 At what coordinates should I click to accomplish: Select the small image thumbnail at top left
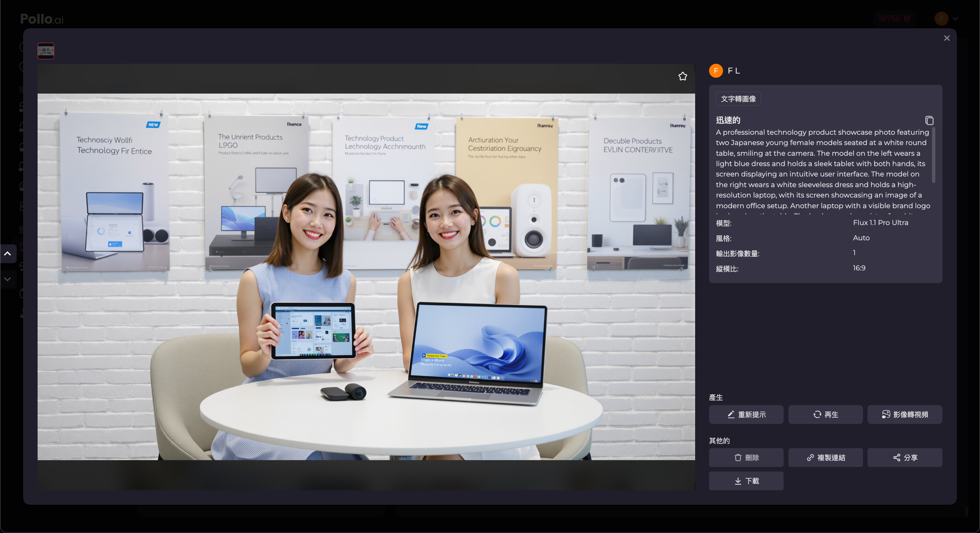[x=46, y=51]
